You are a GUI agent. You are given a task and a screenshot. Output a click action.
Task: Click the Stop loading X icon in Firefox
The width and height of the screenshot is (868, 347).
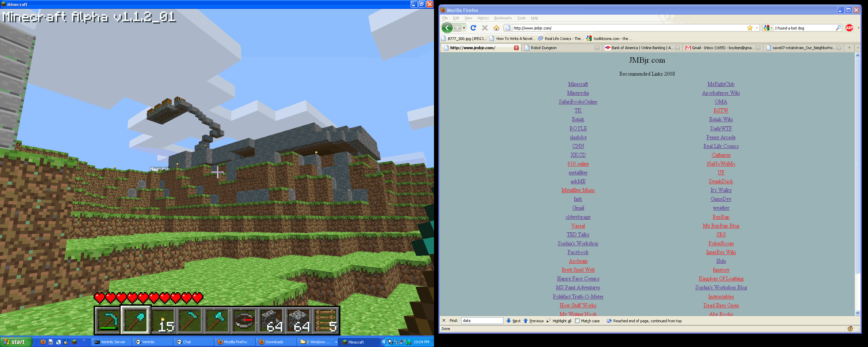tap(485, 28)
